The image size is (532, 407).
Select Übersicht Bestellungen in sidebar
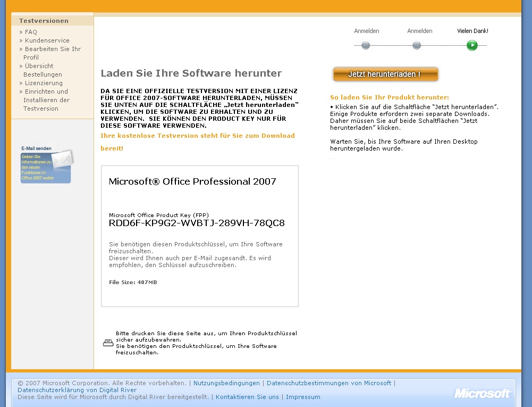[x=42, y=70]
